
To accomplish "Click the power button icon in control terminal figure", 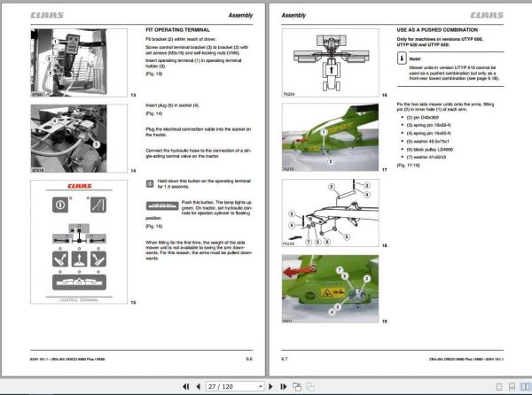I will coord(60,205).
